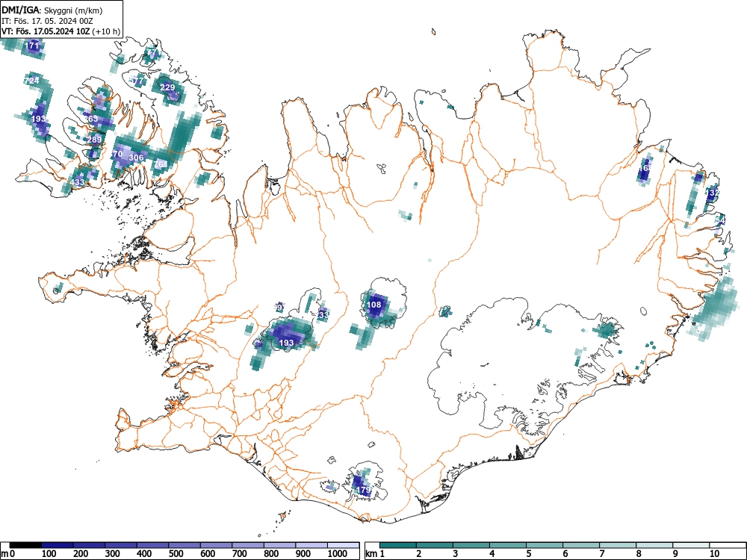Screen dimensions: 747x560
Task: Click the 433 visibility value label
Action: click(x=77, y=182)
